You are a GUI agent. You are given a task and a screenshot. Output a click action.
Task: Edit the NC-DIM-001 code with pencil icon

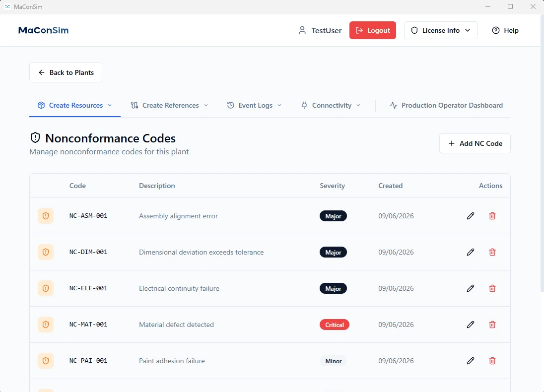click(x=471, y=252)
